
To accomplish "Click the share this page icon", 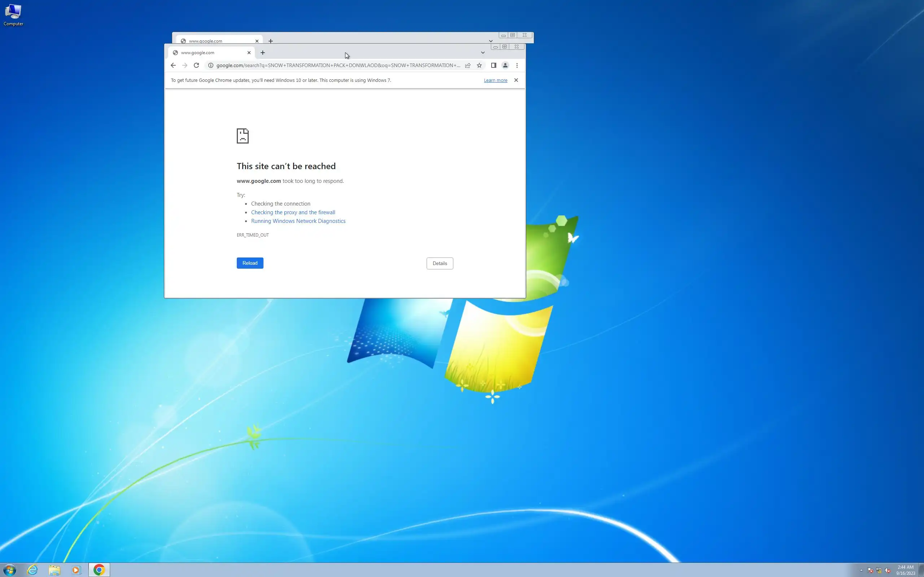I will pyautogui.click(x=468, y=65).
